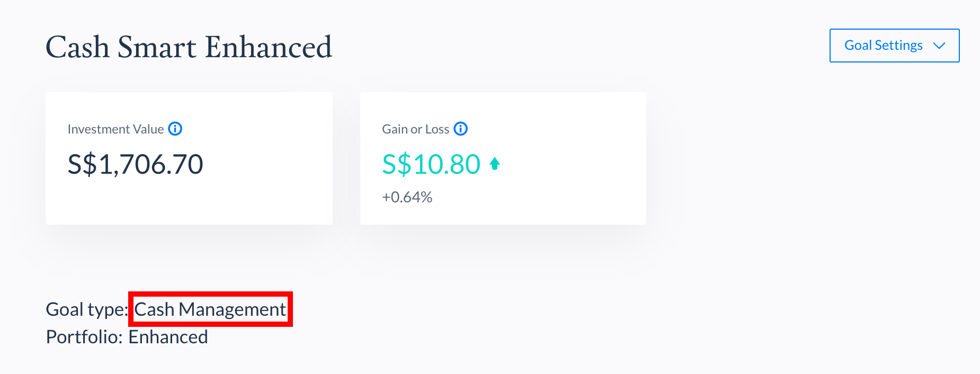
Task: Click the highlighted Cash Management text
Action: 210,309
